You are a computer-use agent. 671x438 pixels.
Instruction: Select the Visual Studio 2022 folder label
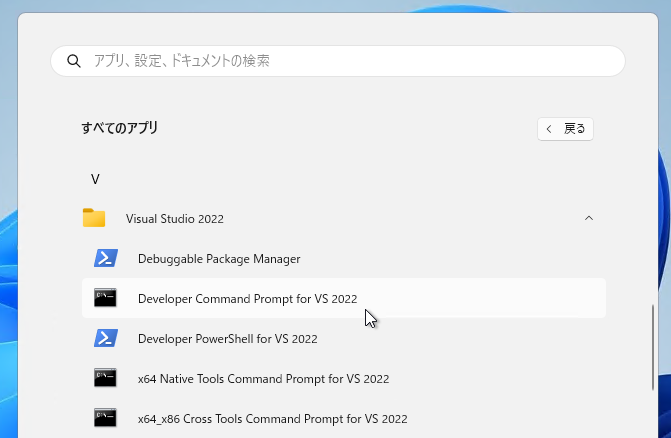pos(175,219)
